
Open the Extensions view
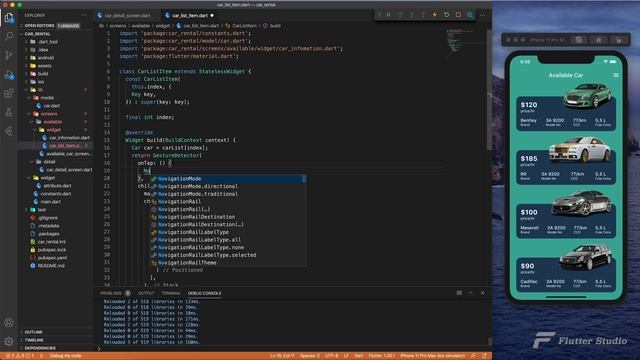click(9, 93)
